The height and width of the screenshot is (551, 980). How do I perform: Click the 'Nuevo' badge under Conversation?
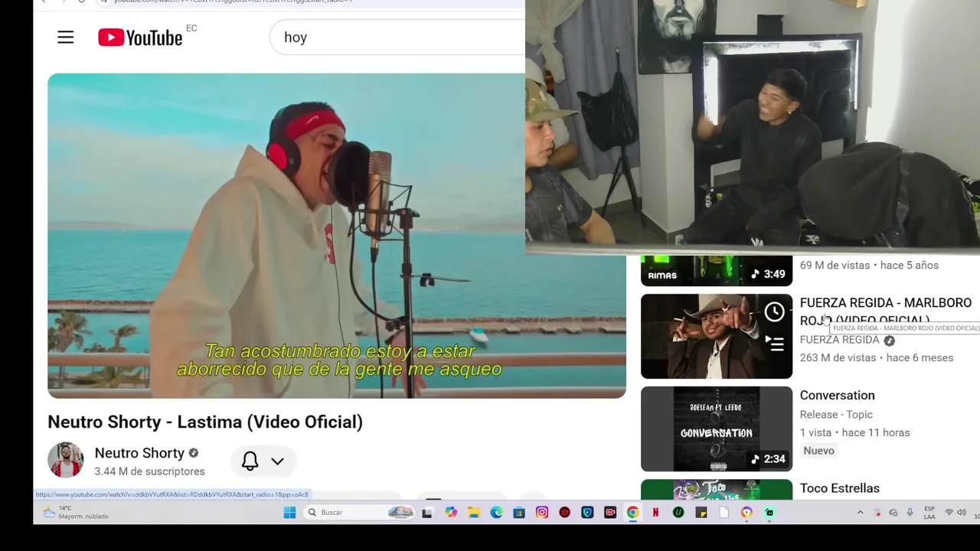tap(818, 451)
